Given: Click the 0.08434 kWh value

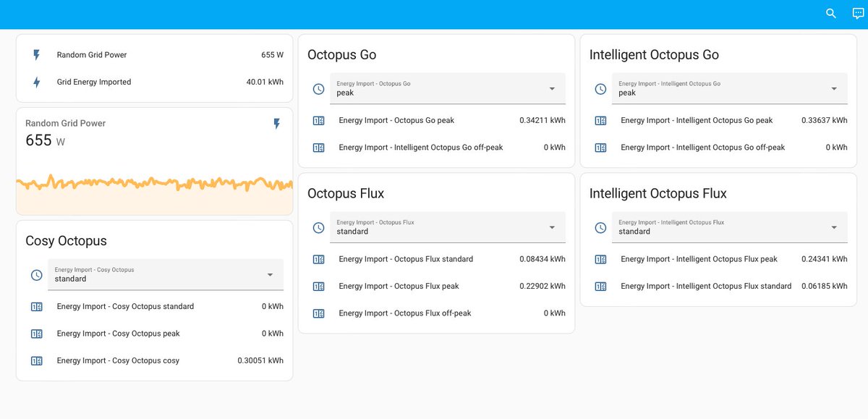Looking at the screenshot, I should pos(542,259).
